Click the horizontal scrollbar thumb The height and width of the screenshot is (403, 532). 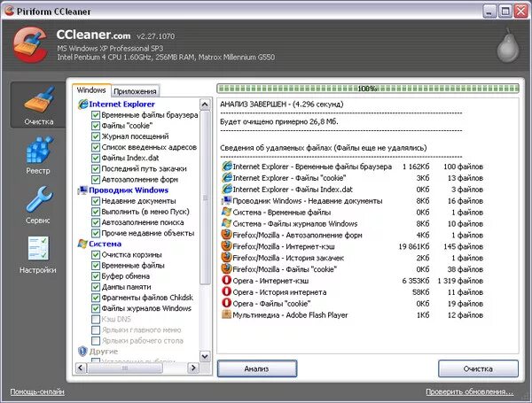125,368
